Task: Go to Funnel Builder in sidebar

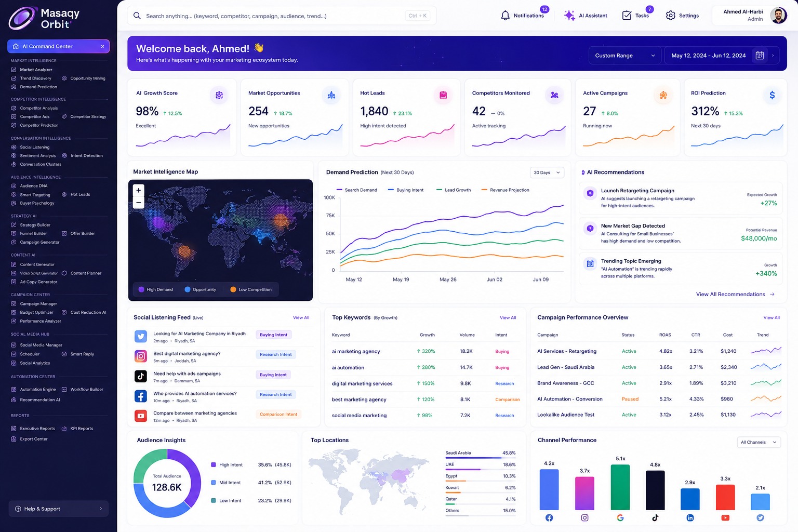Action: tap(29, 234)
